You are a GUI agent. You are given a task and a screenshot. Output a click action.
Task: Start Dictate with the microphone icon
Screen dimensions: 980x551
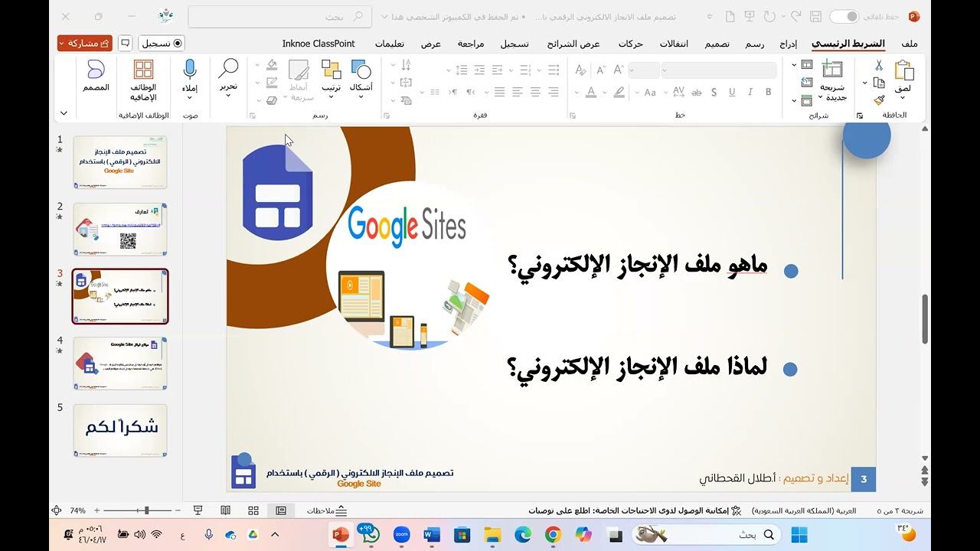tap(190, 70)
